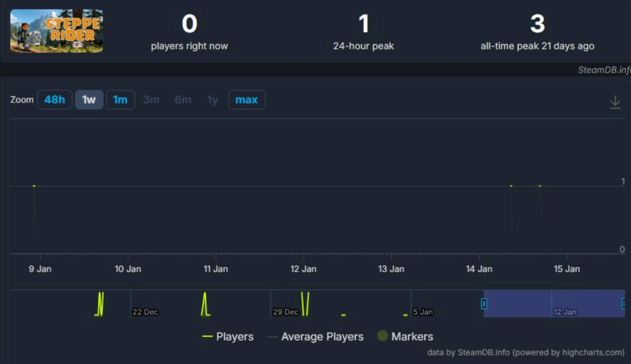Viewport: 631px width, 364px height.
Task: Click the data by SteamDB.info credit
Action: tap(525, 353)
